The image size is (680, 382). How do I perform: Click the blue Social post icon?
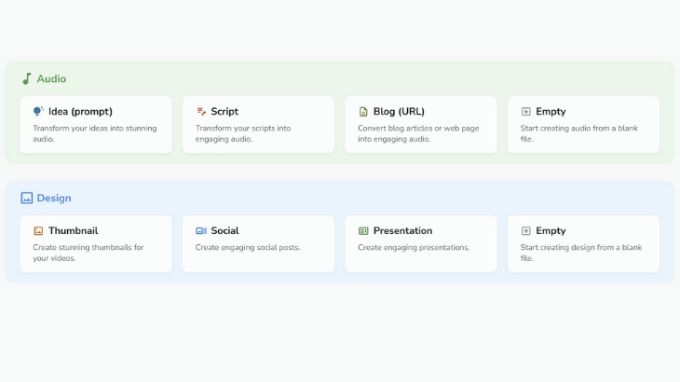(201, 231)
